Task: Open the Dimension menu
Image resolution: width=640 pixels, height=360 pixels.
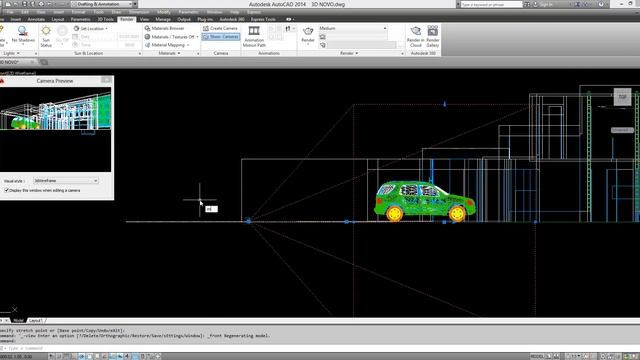Action: (139, 12)
